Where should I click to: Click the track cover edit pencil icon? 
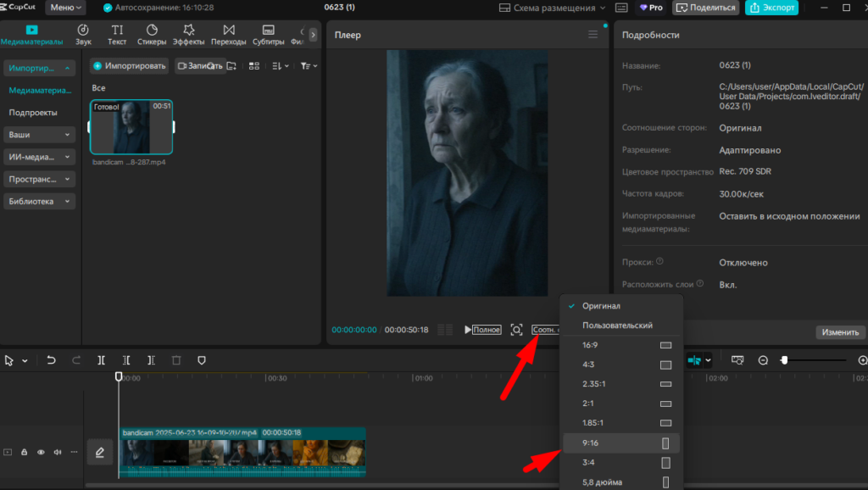[x=100, y=453]
